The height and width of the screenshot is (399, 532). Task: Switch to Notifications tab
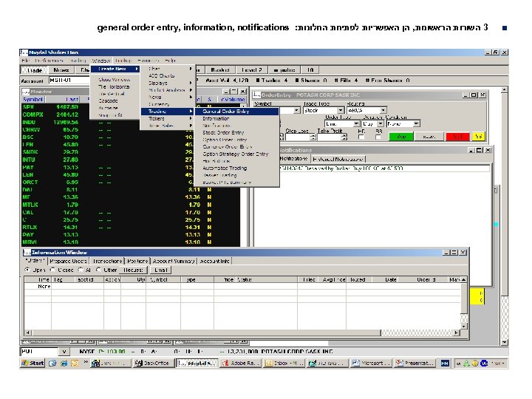click(293, 159)
